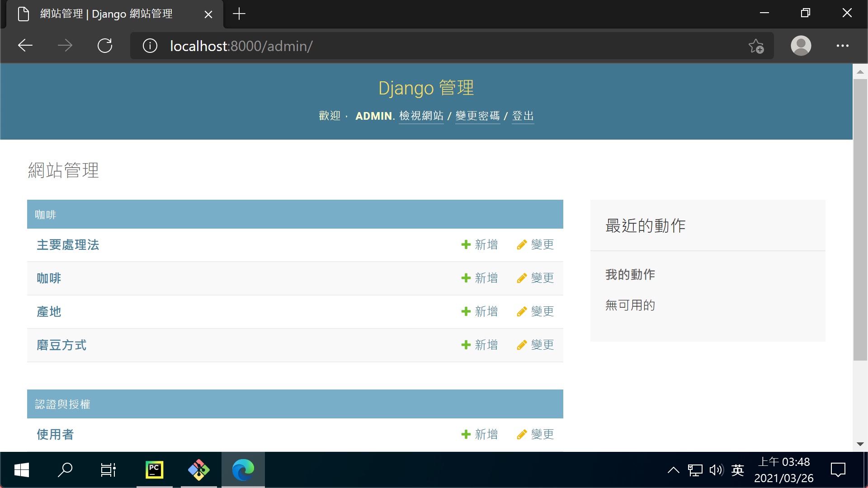Click 變更 for 主要處理法
This screenshot has width=868, height=488.
536,245
